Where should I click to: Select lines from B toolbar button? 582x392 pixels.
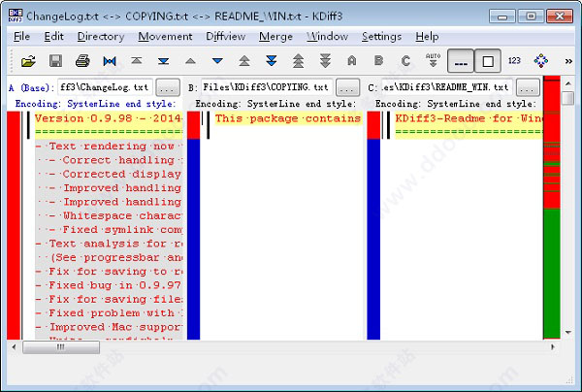(x=378, y=60)
